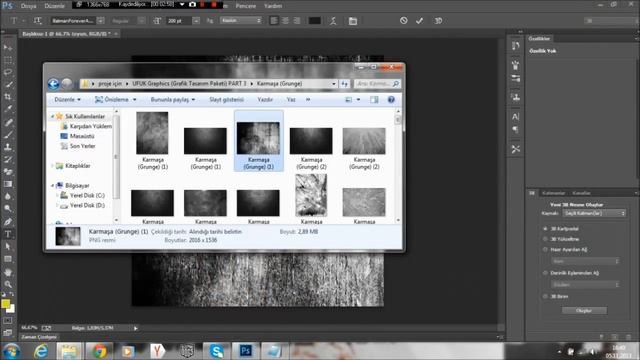Select the Zoom tool above color swatches
This screenshot has height=360, width=640.
click(8, 284)
